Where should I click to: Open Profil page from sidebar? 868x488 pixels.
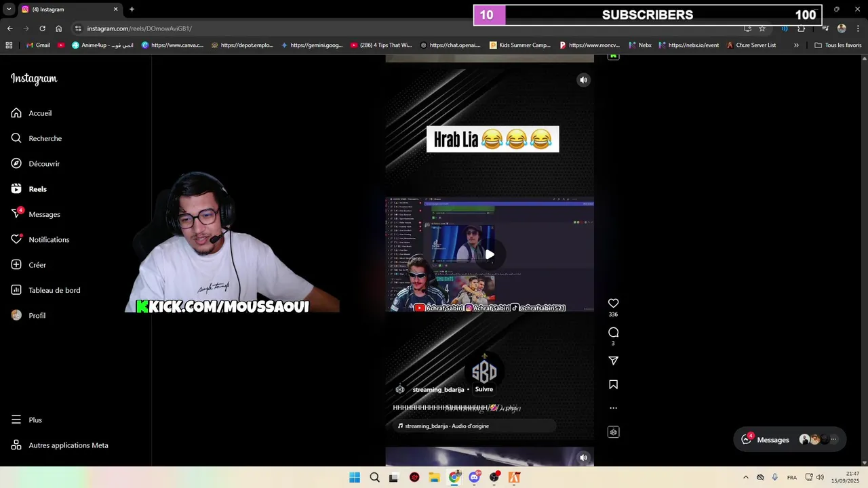tap(28, 315)
